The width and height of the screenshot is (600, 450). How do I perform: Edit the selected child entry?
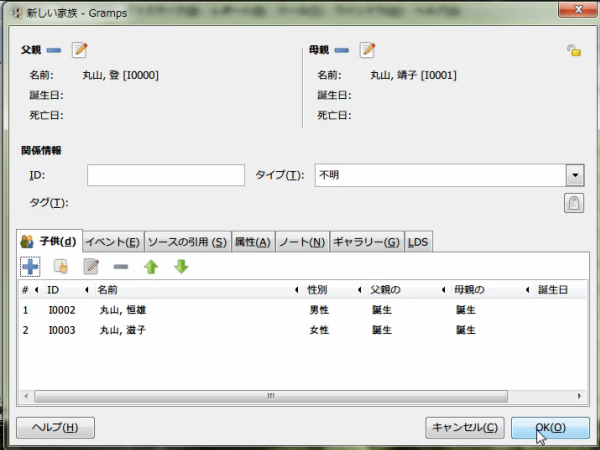point(91,266)
